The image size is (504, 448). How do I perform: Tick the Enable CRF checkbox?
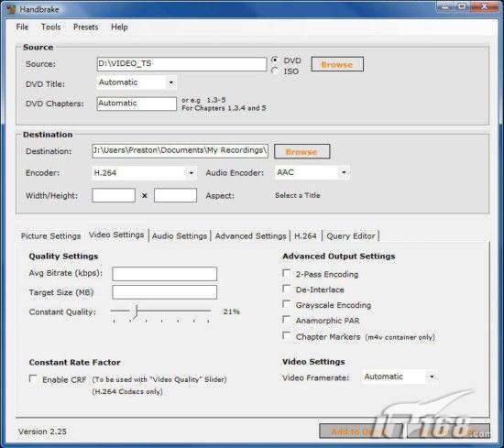click(33, 378)
